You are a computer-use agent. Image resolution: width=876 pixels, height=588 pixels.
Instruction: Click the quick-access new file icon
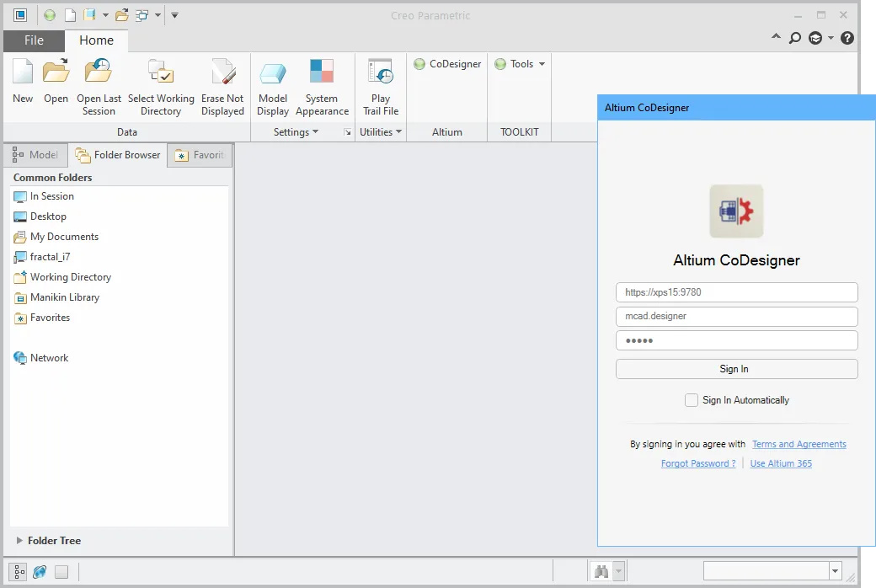click(71, 15)
